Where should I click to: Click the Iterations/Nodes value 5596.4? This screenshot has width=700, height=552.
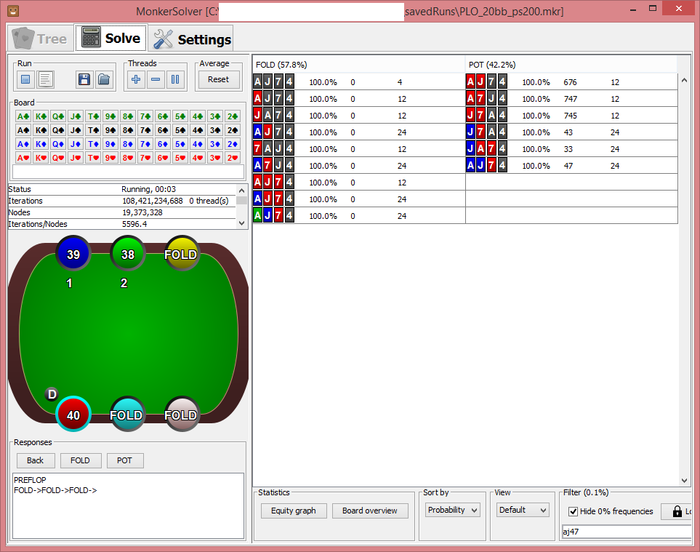pyautogui.click(x=135, y=224)
